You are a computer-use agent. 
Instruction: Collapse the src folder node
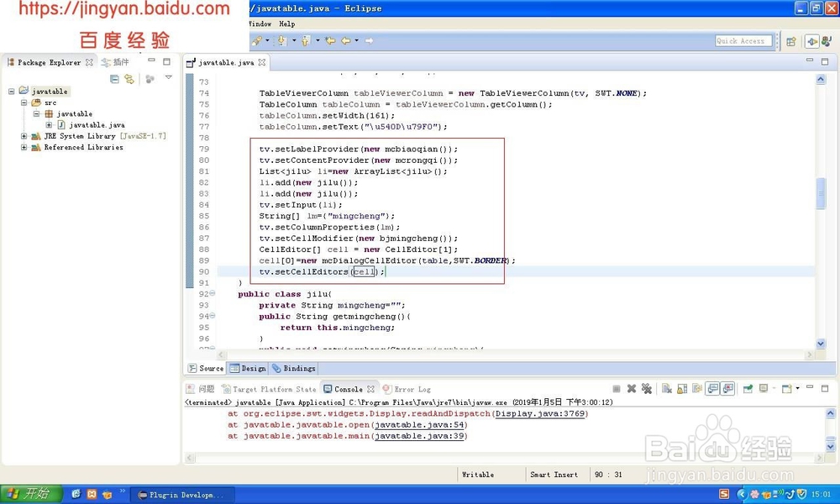click(x=24, y=102)
